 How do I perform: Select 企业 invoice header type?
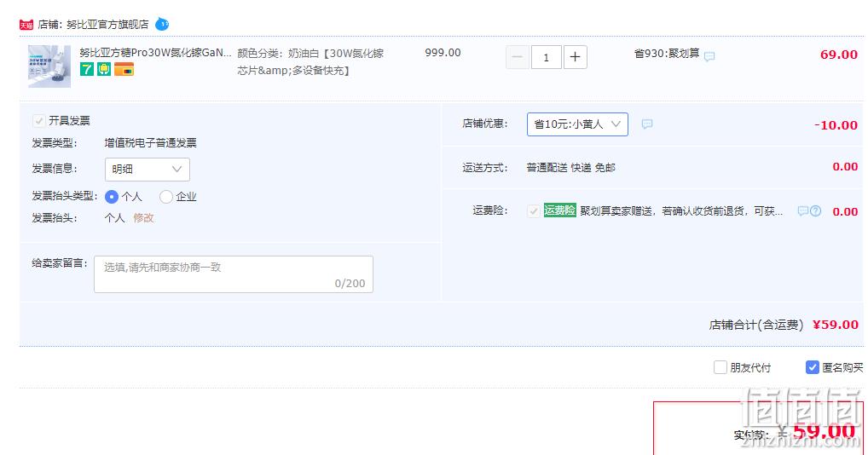pyautogui.click(x=165, y=196)
